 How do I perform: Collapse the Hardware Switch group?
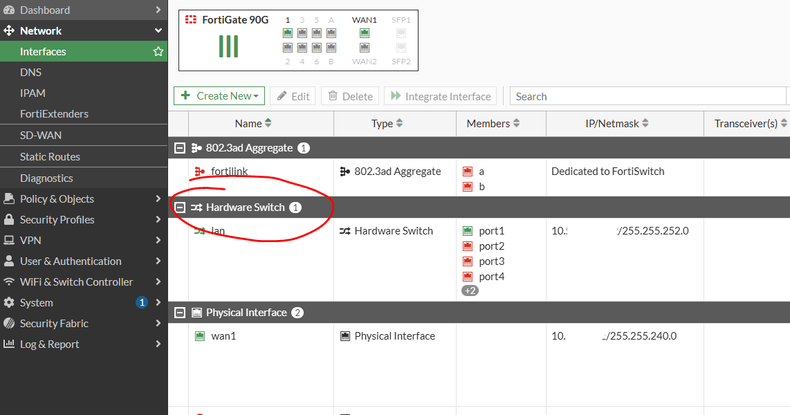(x=180, y=208)
